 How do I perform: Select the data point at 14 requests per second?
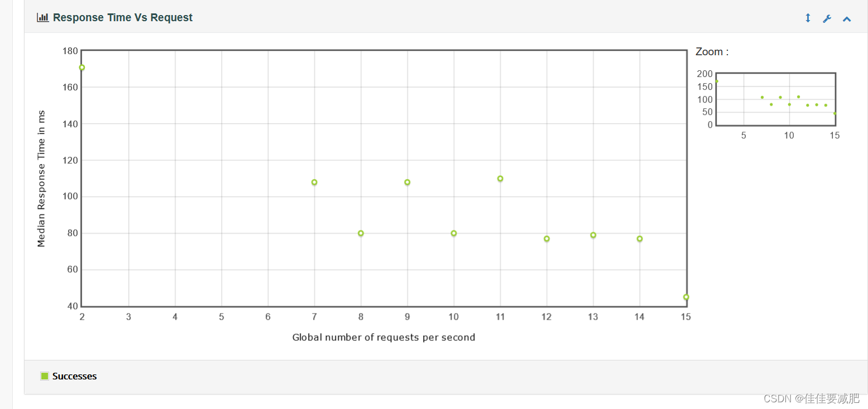640,239
